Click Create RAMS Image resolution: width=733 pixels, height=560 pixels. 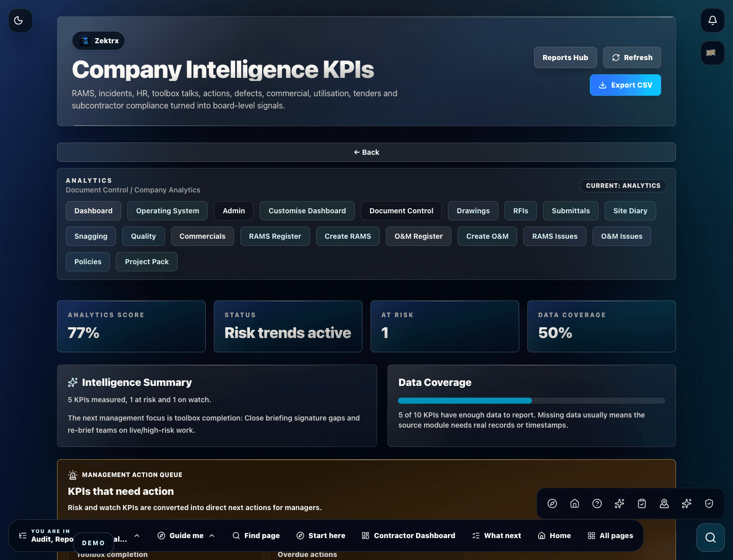point(348,236)
